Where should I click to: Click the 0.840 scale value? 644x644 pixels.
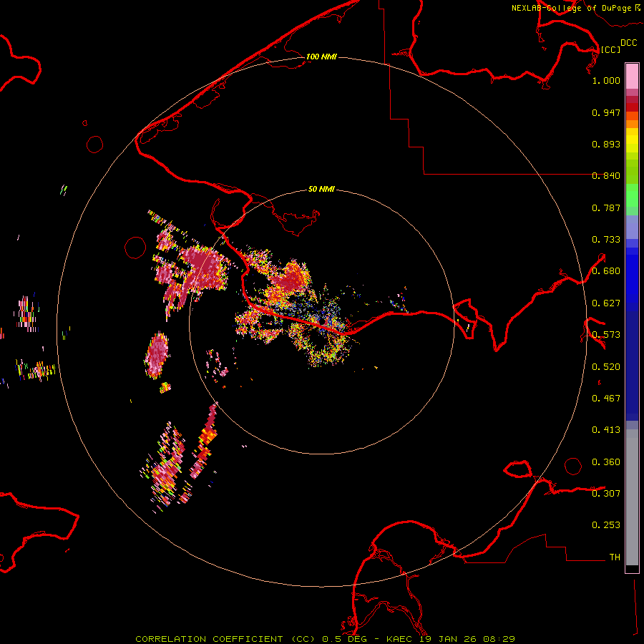(606, 176)
